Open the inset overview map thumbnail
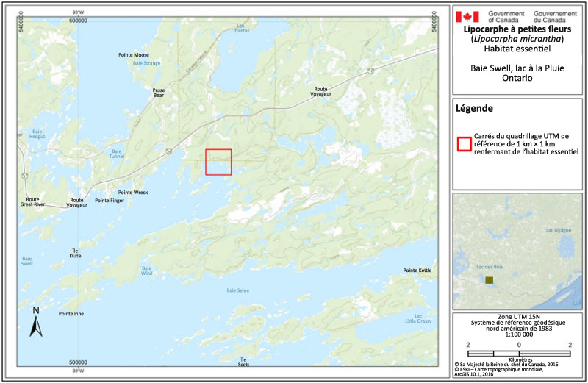588x383 pixels. pos(518,251)
